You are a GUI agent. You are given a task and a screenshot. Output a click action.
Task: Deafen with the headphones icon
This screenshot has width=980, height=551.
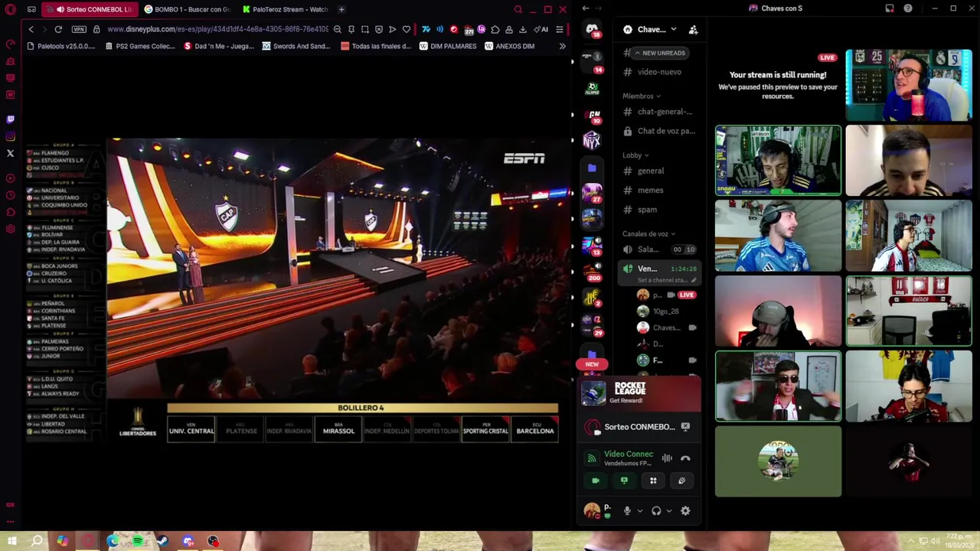tap(656, 510)
